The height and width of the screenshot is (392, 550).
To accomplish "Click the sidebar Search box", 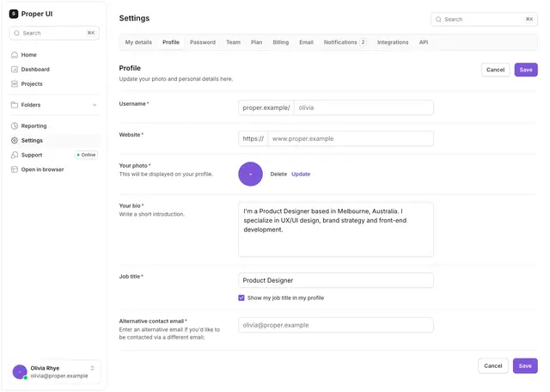I will pyautogui.click(x=54, y=33).
